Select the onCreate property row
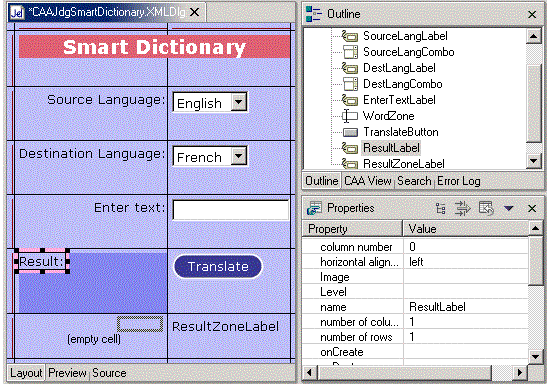The width and height of the screenshot is (547, 384). 415,352
